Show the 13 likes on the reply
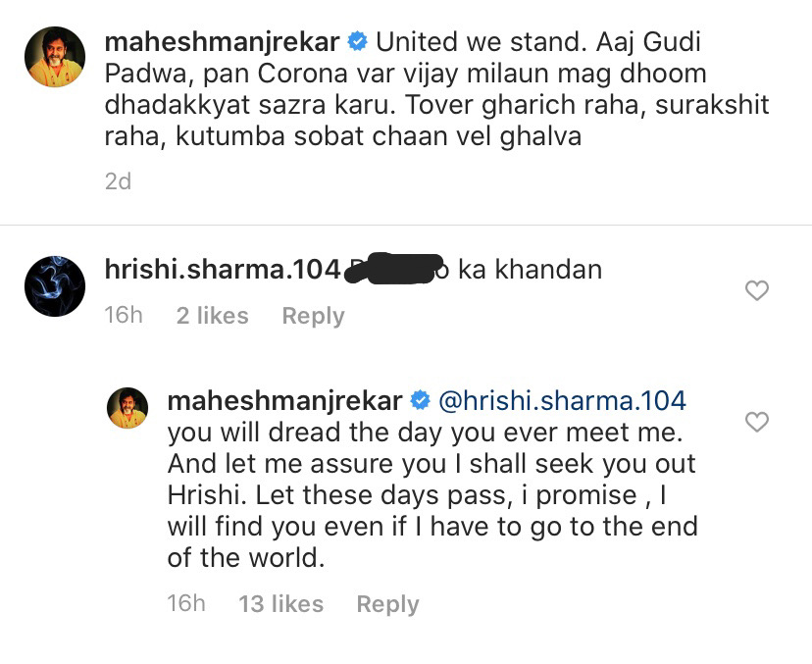The height and width of the screenshot is (664, 812). click(280, 604)
